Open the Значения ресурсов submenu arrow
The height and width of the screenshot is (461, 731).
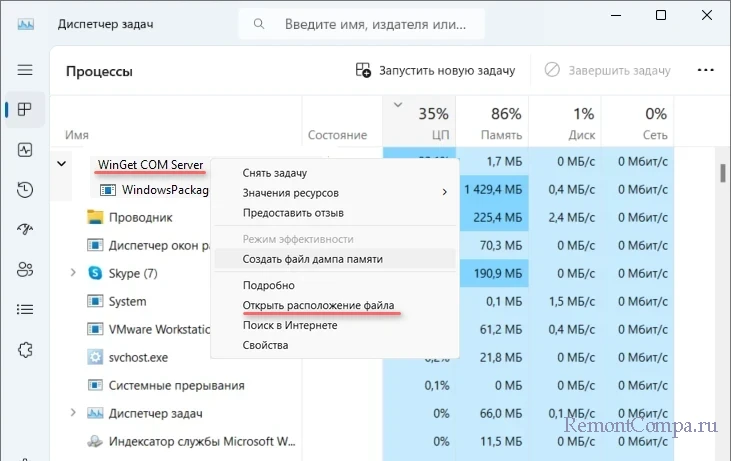(x=445, y=192)
